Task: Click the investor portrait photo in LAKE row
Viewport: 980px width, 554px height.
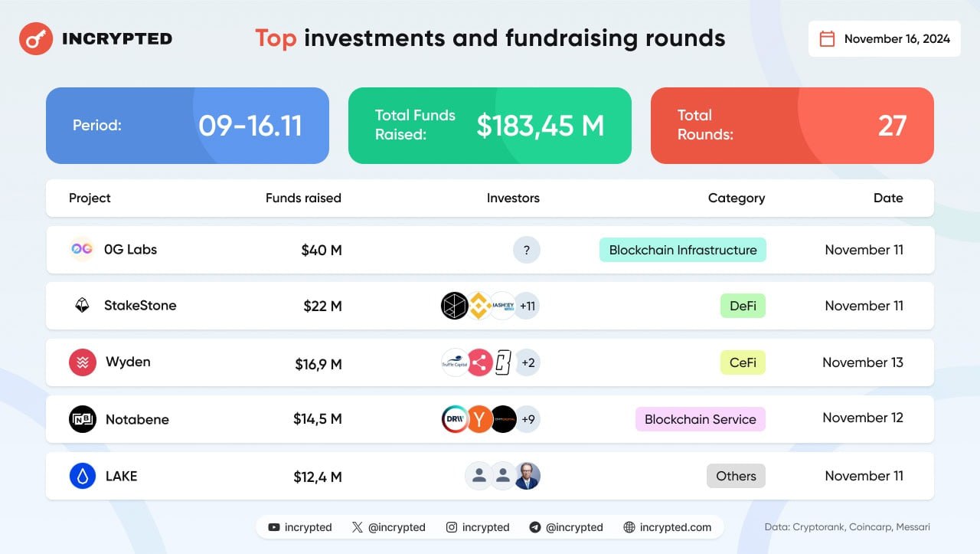Action: [527, 476]
